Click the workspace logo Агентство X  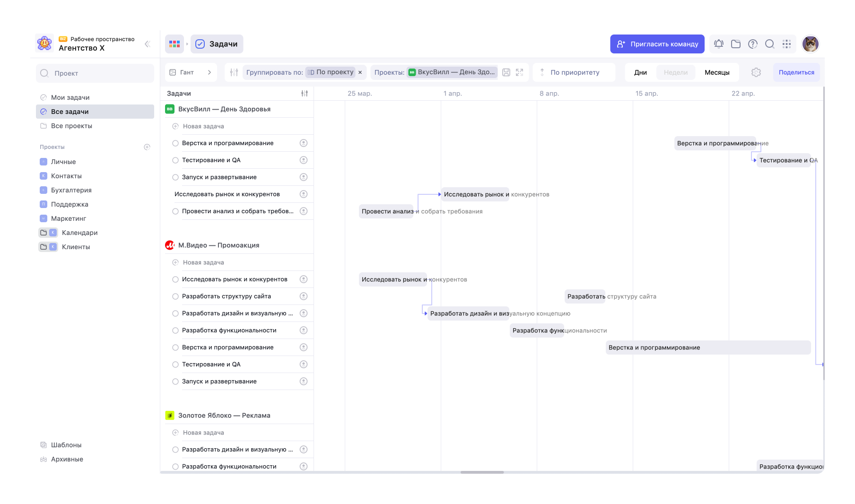click(44, 43)
